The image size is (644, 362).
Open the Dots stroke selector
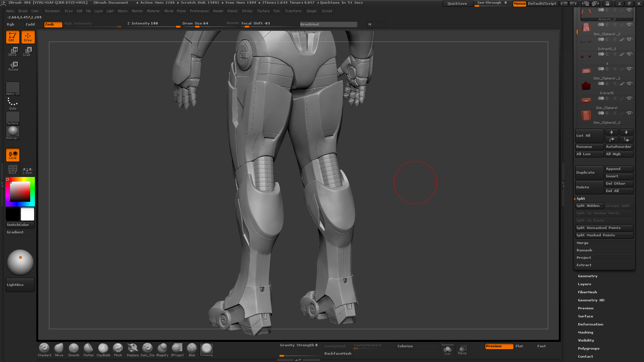pyautogui.click(x=13, y=104)
